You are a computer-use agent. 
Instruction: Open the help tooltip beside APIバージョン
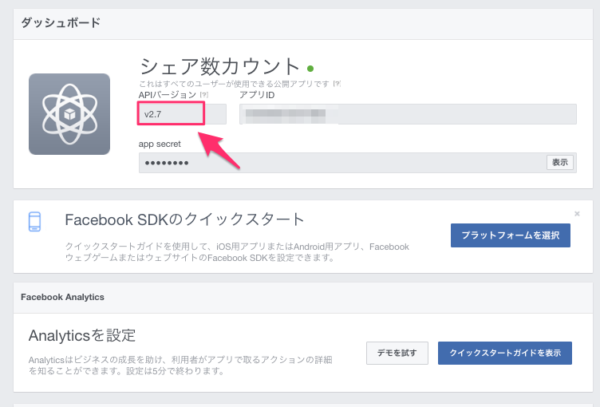point(204,94)
